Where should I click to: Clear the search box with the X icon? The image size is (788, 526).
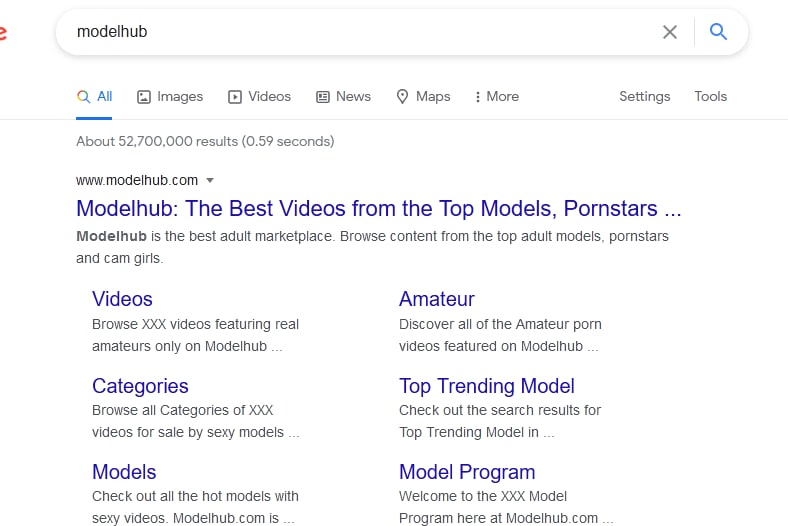[x=669, y=32]
